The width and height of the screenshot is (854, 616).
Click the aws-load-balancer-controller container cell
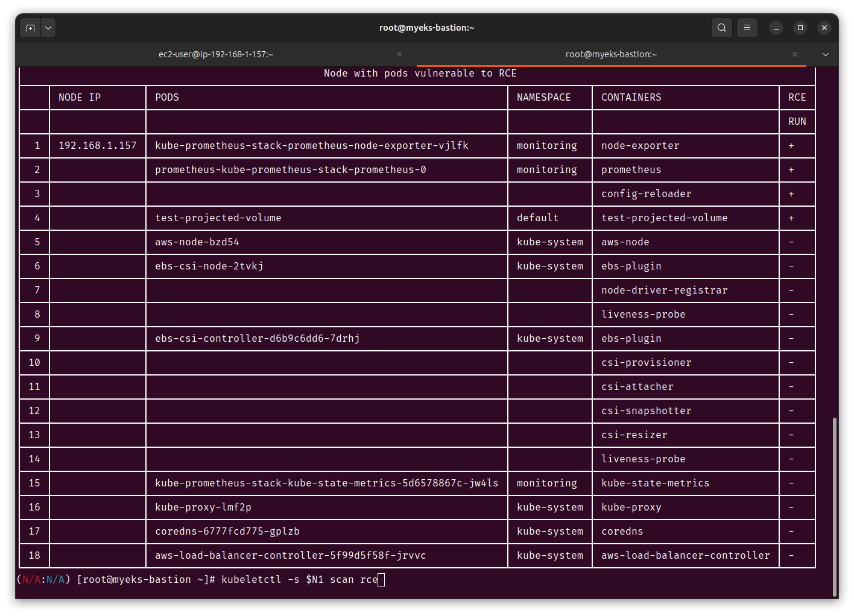pos(686,556)
